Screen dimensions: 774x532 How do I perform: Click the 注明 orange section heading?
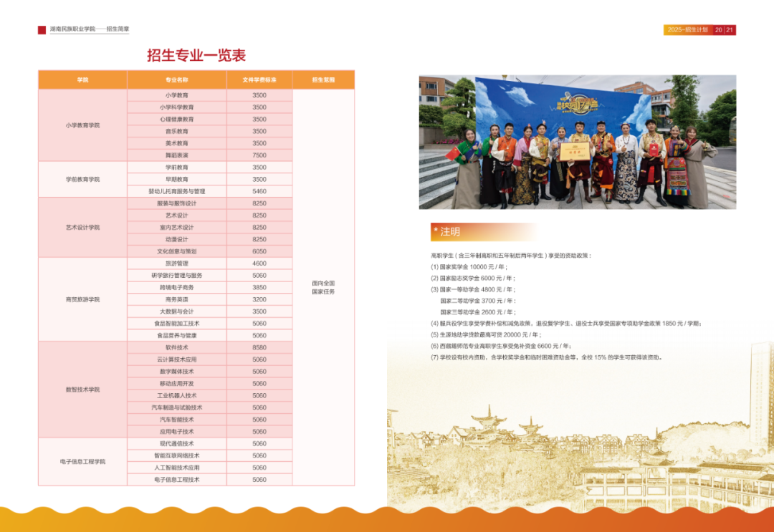451,232
